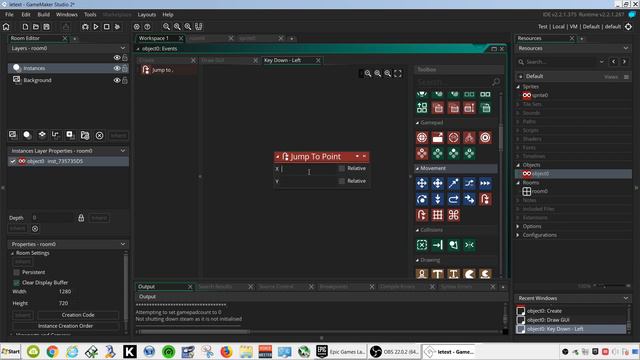Open the Layouts menu
The image size is (640, 360).
[147, 14]
